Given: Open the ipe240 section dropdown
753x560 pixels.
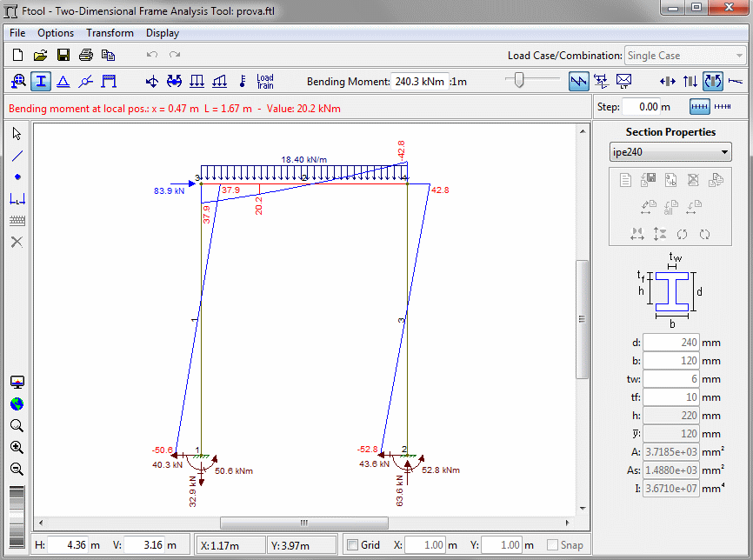Looking at the screenshot, I should (x=670, y=152).
